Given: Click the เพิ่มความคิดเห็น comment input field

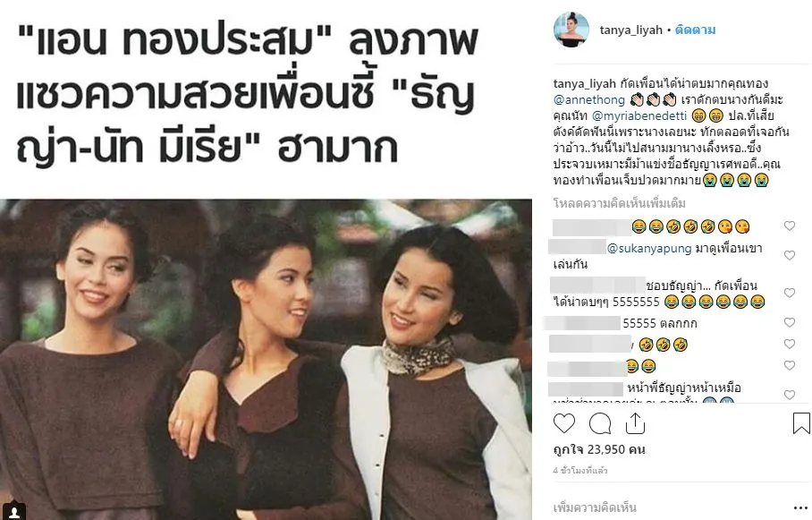Looking at the screenshot, I should click(x=668, y=507).
